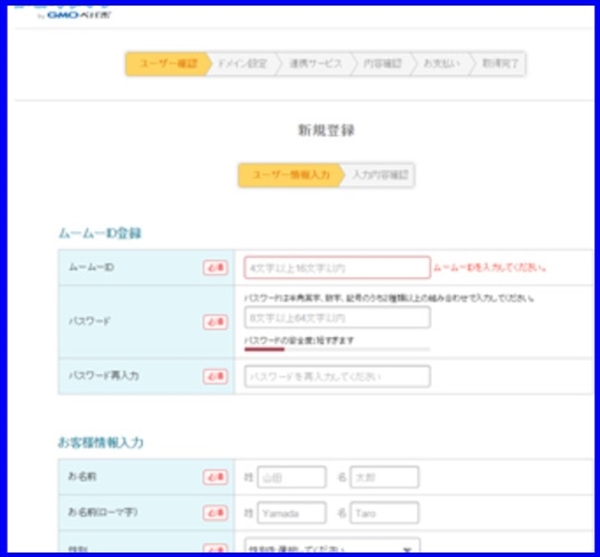Screen dimensions: 600x557
Task: Click the required badge beside パスワード
Action: click(x=215, y=322)
